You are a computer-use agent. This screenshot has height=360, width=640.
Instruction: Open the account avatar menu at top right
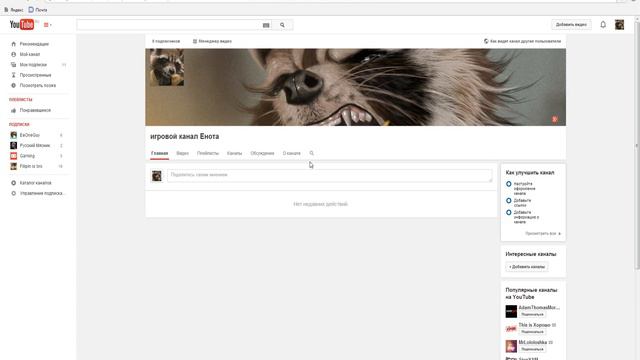point(619,24)
